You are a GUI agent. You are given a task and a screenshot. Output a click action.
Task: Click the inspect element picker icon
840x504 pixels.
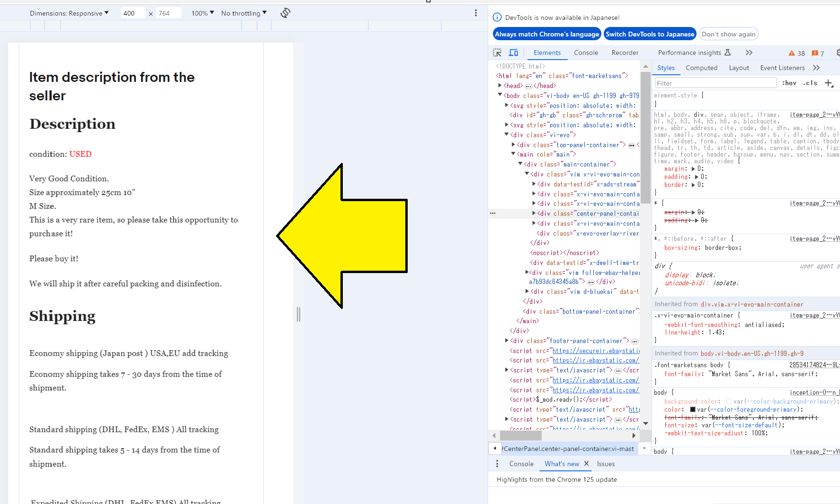pos(497,53)
